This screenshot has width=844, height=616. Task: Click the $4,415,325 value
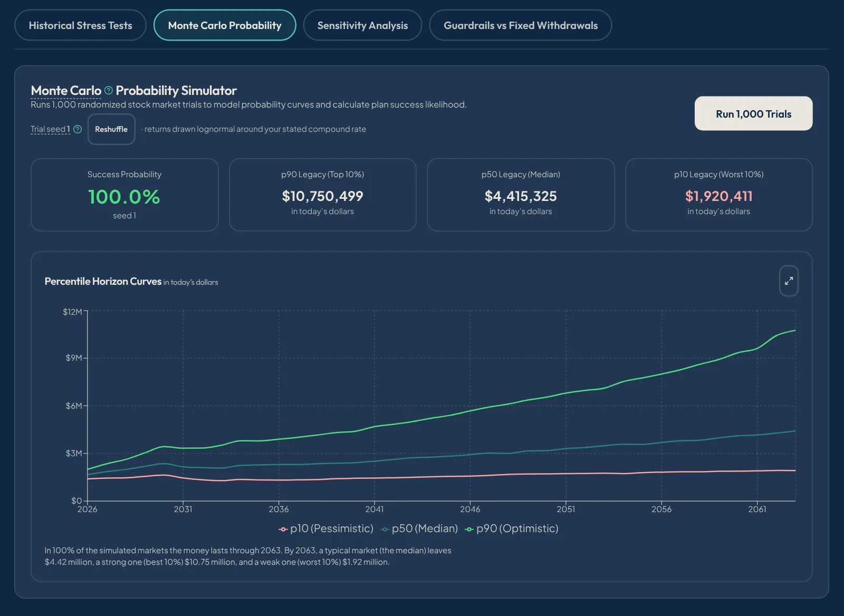click(521, 196)
